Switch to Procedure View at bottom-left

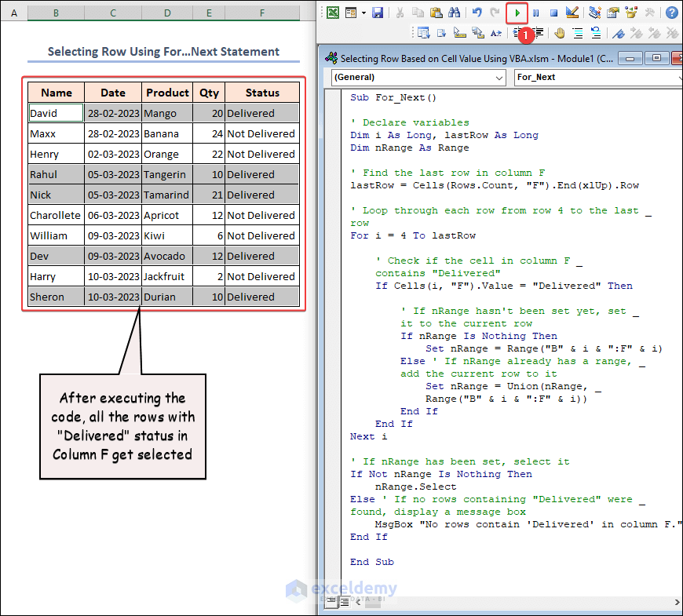[332, 601]
